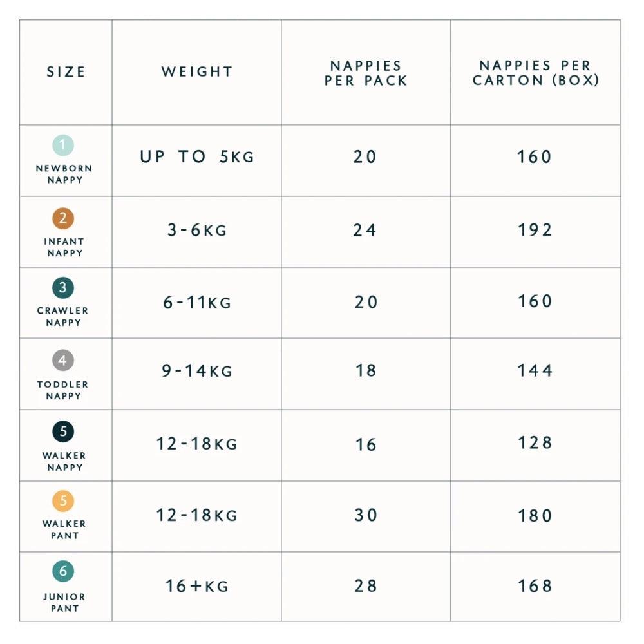Click the brown size 2 Infant circle
The image size is (644, 644).
coord(63,218)
